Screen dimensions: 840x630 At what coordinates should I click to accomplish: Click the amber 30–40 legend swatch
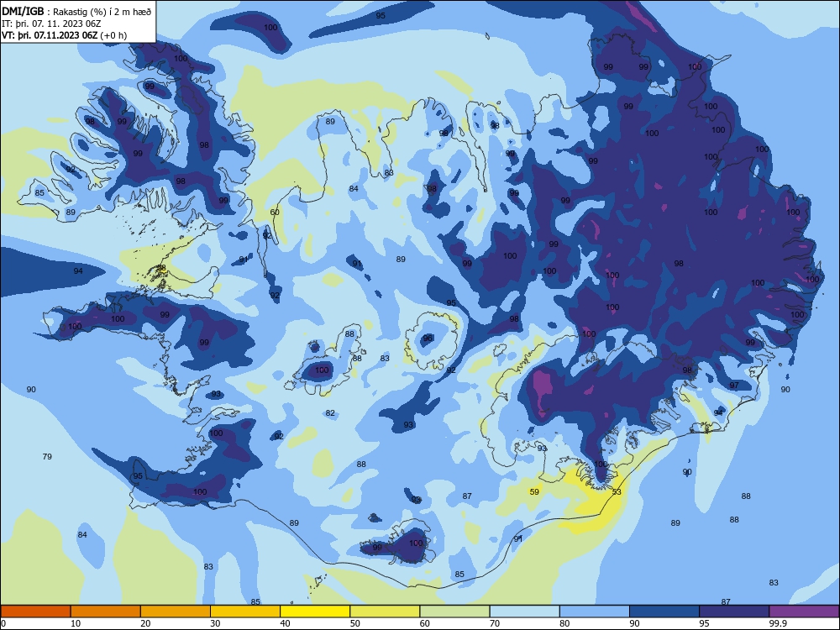[x=245, y=612]
